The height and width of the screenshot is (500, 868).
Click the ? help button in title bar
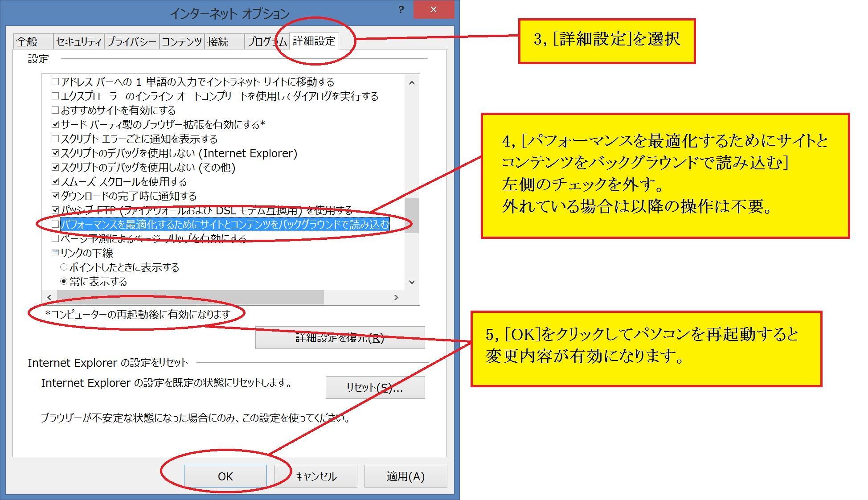[x=401, y=9]
